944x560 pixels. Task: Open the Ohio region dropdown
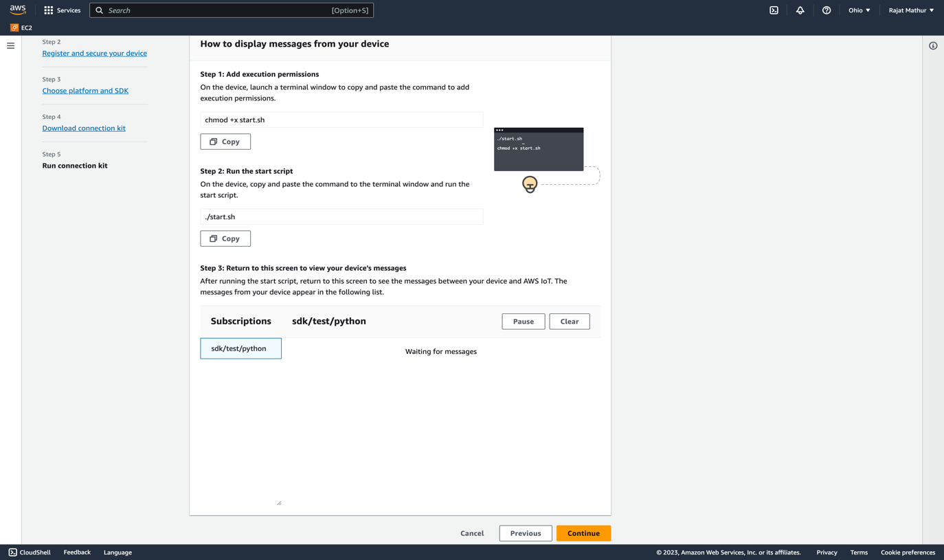859,10
